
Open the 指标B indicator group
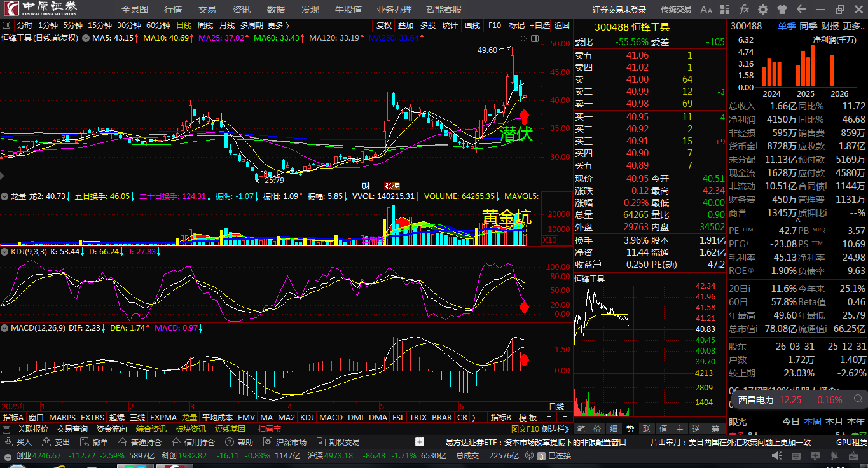501,418
